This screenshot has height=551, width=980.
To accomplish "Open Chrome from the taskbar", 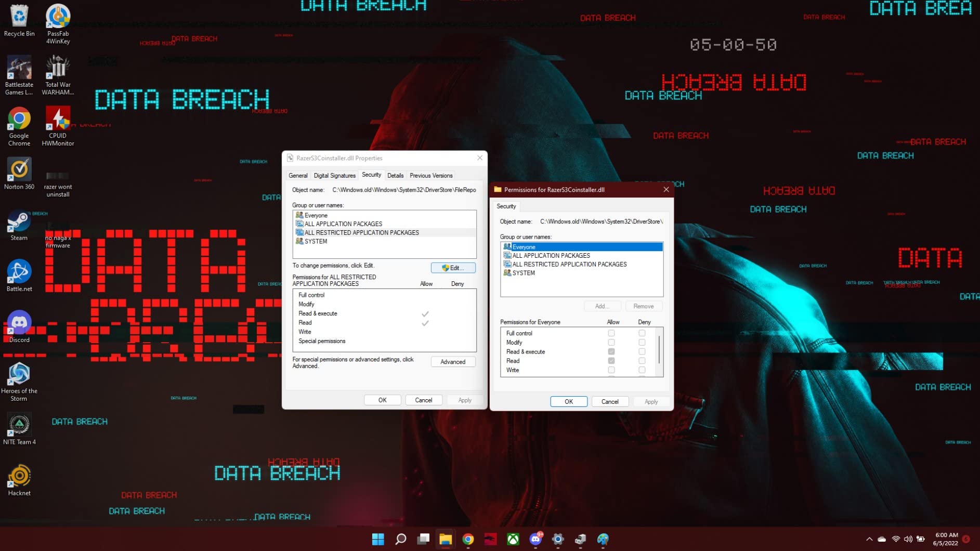I will click(x=468, y=539).
